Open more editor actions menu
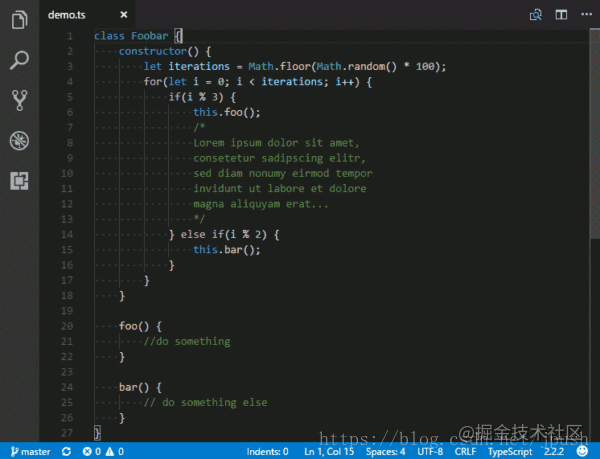600x459 pixels. click(586, 15)
